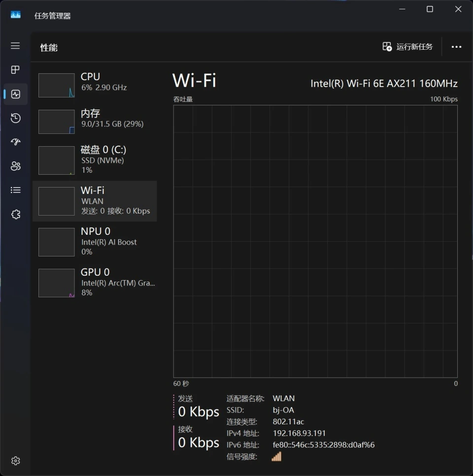Click the signal strength bars icon

[x=276, y=457]
